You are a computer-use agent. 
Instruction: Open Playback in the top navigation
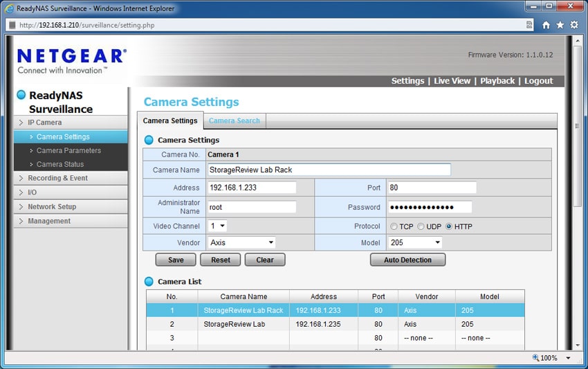click(x=497, y=81)
